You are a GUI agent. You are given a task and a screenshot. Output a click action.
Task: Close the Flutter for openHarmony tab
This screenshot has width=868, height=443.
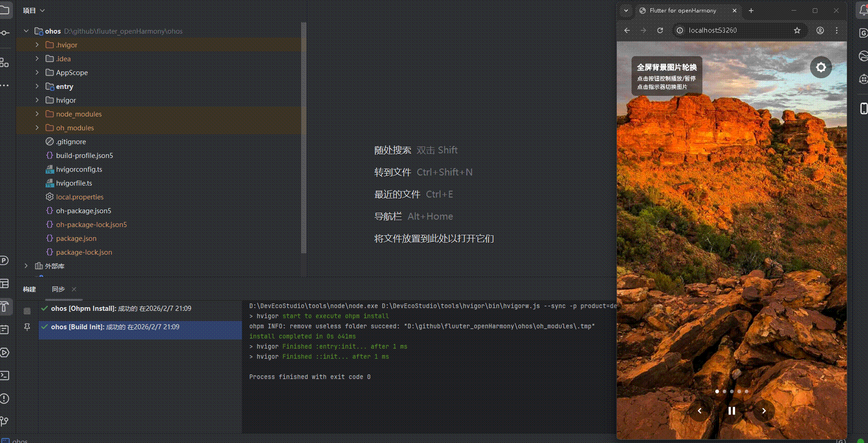(735, 11)
